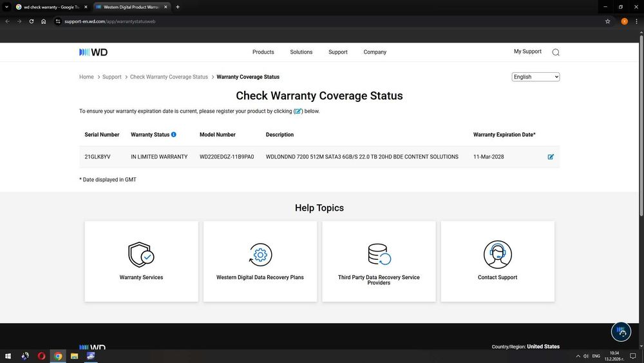Open Windows Start menu
The image size is (644, 363).
coord(8,356)
